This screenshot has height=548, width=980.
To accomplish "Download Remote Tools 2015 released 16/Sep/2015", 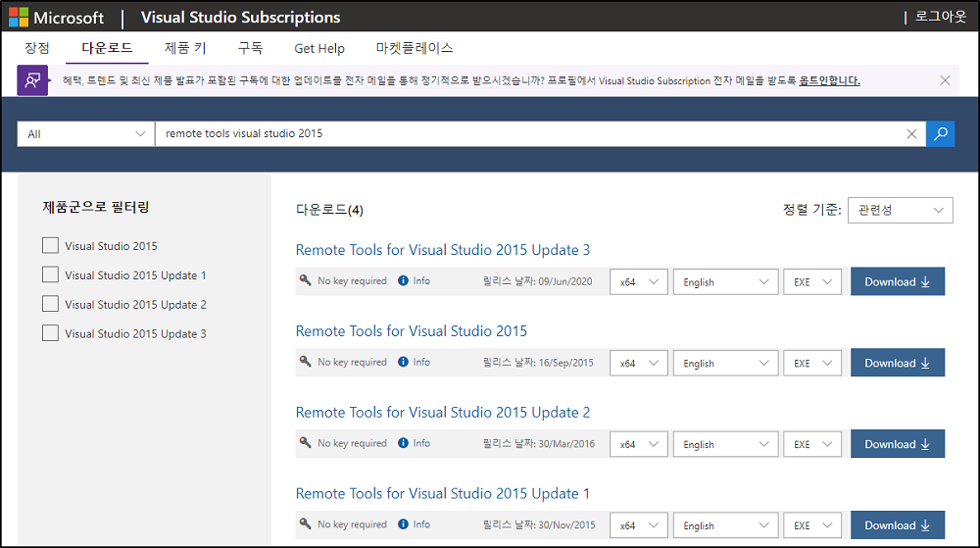I will (x=898, y=363).
